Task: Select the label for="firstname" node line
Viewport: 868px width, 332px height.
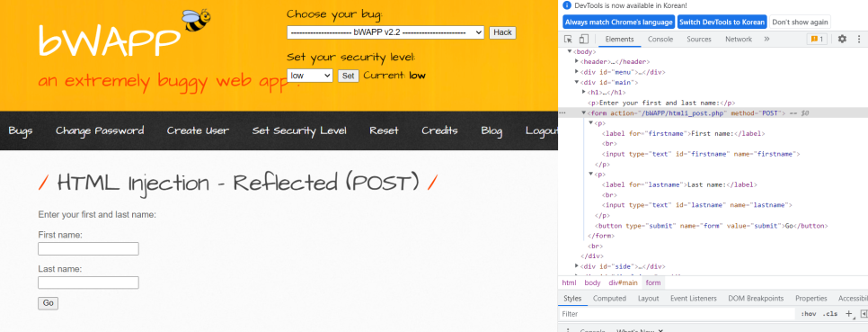Action: click(x=684, y=133)
